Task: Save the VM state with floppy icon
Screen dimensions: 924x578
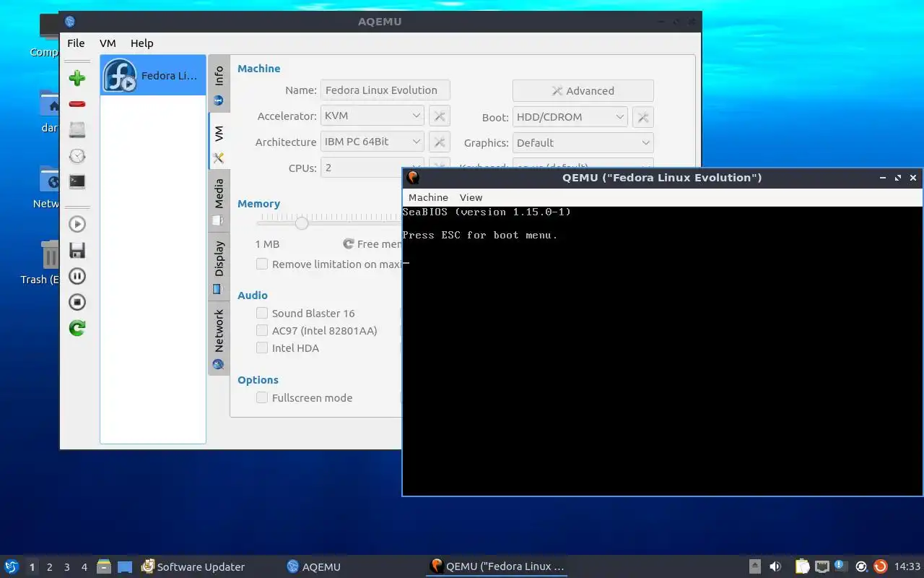Action: click(77, 250)
